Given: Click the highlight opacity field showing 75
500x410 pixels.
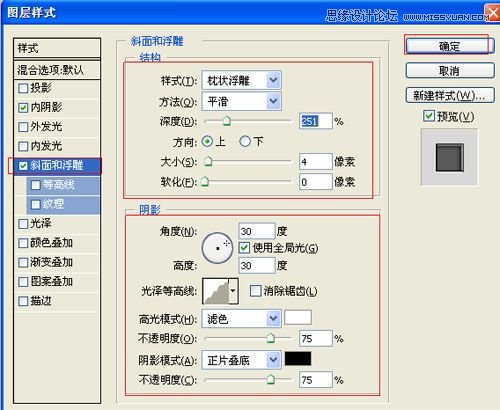Looking at the screenshot, I should 316,339.
